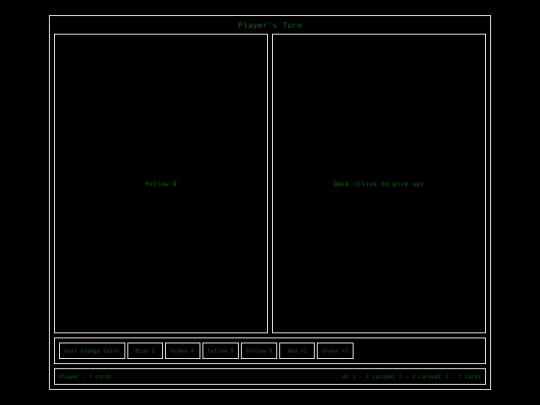Play the Red +2 card
The image size is (540, 405).
coord(297,351)
